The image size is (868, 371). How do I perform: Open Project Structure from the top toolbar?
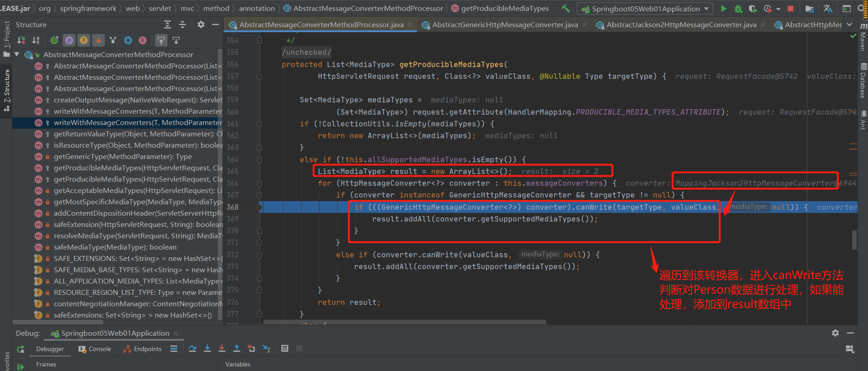[x=810, y=8]
